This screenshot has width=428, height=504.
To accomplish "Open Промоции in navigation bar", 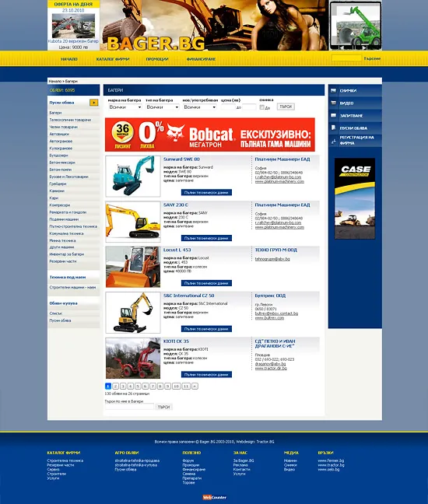I will point(157,59).
